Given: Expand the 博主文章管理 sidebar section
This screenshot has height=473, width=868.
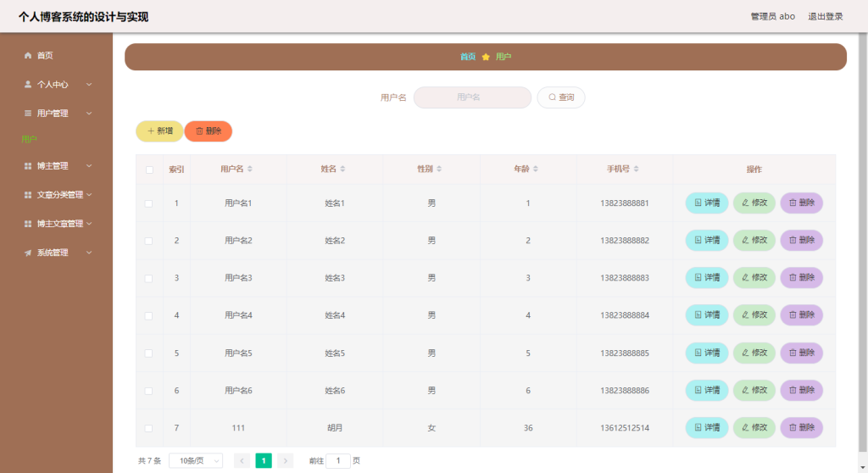Looking at the screenshot, I should tap(57, 224).
